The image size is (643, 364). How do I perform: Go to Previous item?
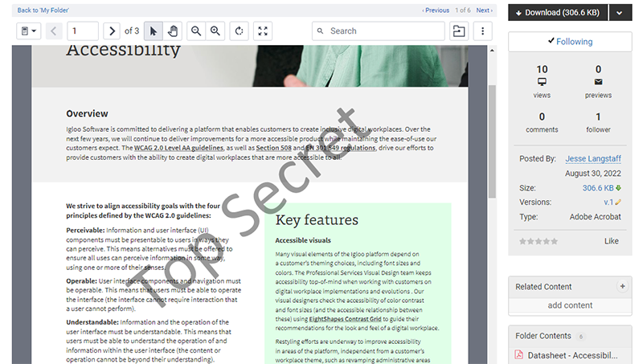pos(436,10)
